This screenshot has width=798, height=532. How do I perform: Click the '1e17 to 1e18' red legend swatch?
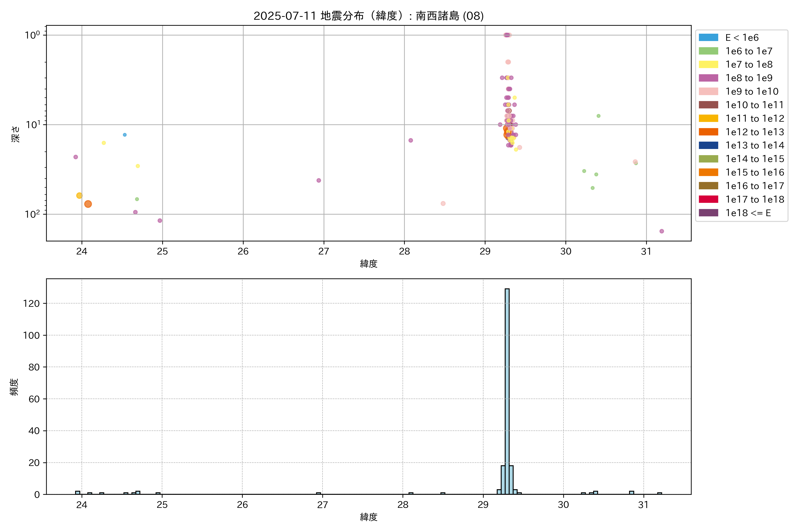tap(708, 199)
